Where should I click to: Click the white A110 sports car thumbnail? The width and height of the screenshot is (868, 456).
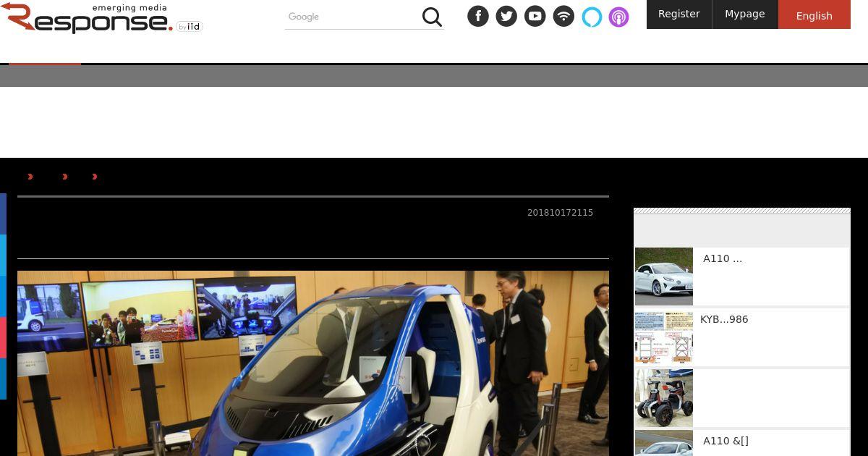point(664,276)
